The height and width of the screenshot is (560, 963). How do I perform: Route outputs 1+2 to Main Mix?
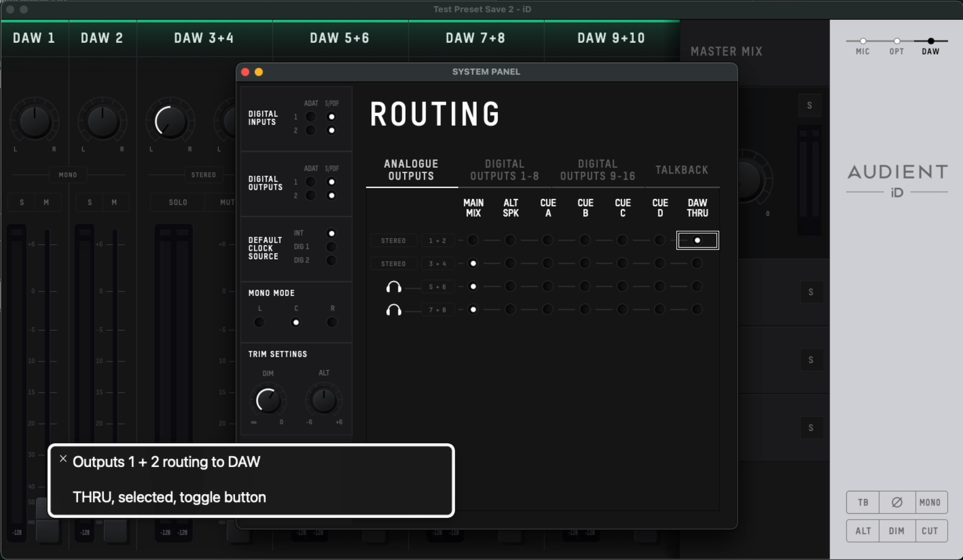[473, 241]
